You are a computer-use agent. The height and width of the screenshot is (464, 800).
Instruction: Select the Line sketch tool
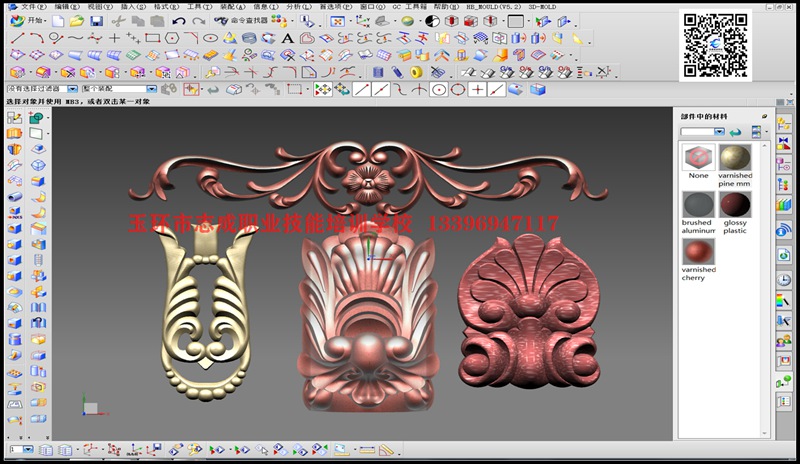pos(18,38)
